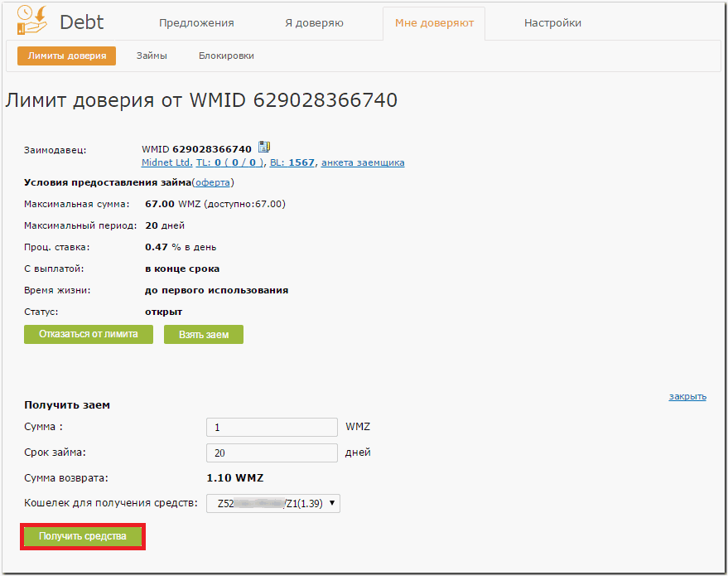
Task: Click the 0.47 % в день rate
Action: point(181,247)
